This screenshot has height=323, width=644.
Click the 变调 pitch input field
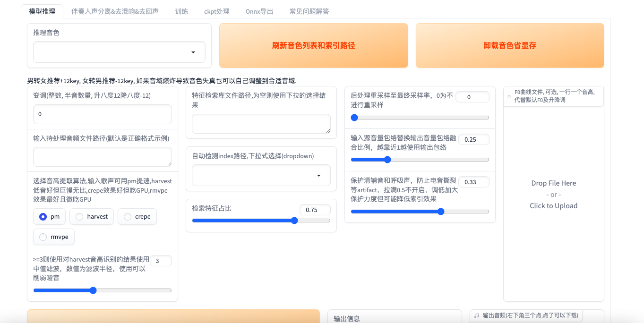tap(102, 114)
